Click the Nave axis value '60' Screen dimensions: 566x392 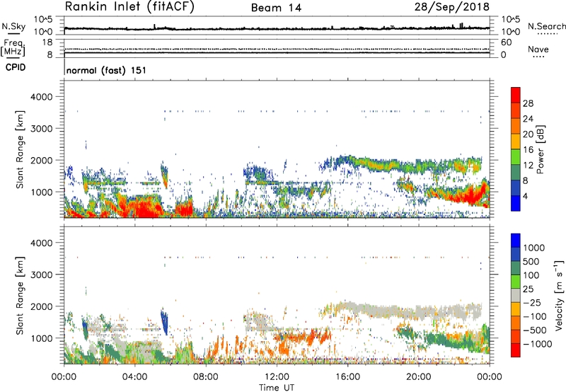(x=507, y=42)
